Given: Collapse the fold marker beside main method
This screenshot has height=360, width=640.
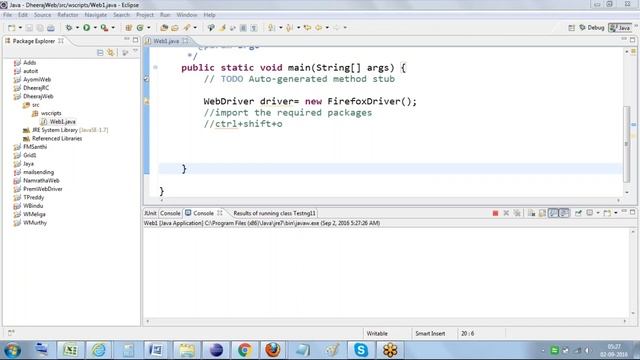Looking at the screenshot, I should [156, 67].
